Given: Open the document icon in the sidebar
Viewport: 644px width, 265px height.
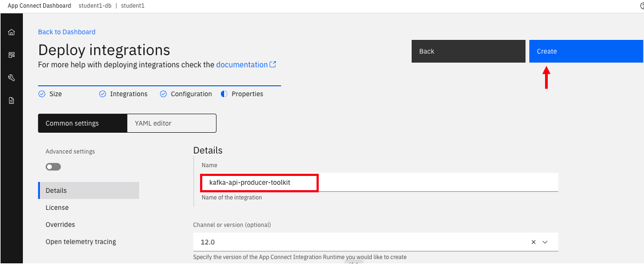Looking at the screenshot, I should pyautogui.click(x=11, y=101).
